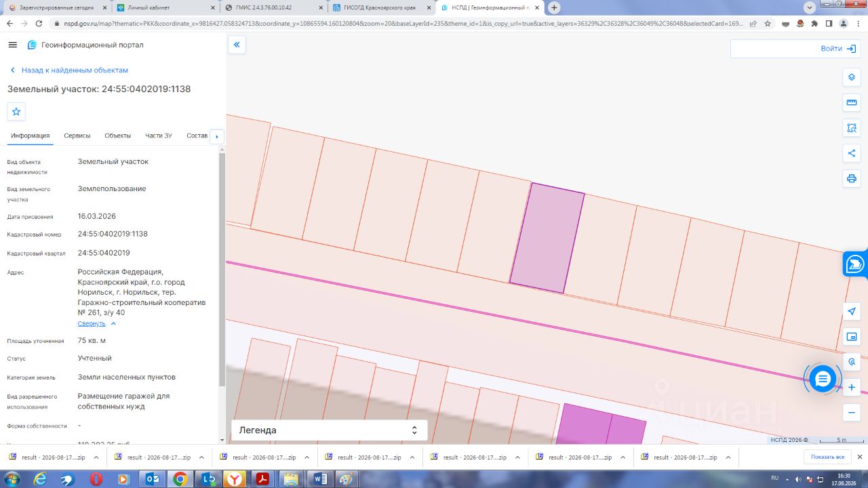Show more tabs using right arrow
Image resolution: width=868 pixels, height=488 pixels.
217,136
